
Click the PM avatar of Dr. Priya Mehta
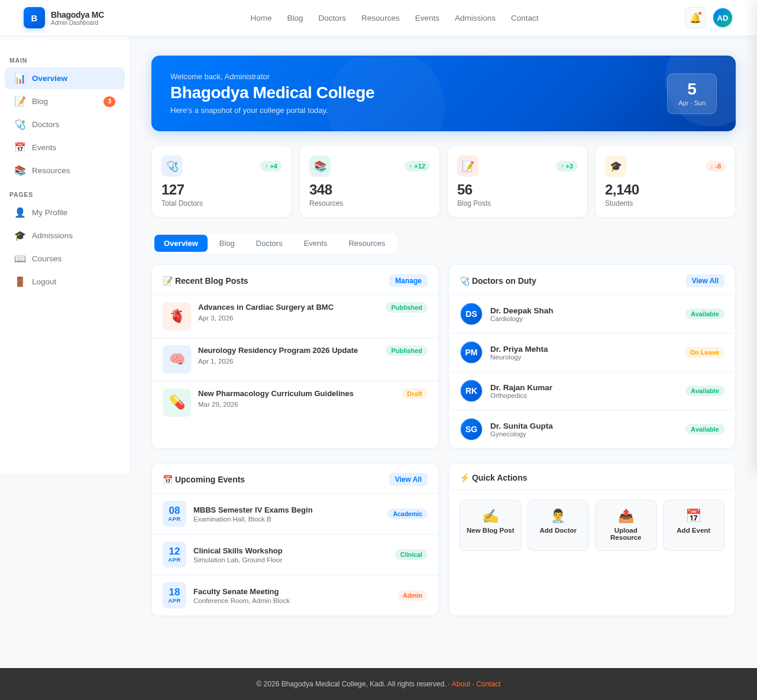tap(471, 352)
